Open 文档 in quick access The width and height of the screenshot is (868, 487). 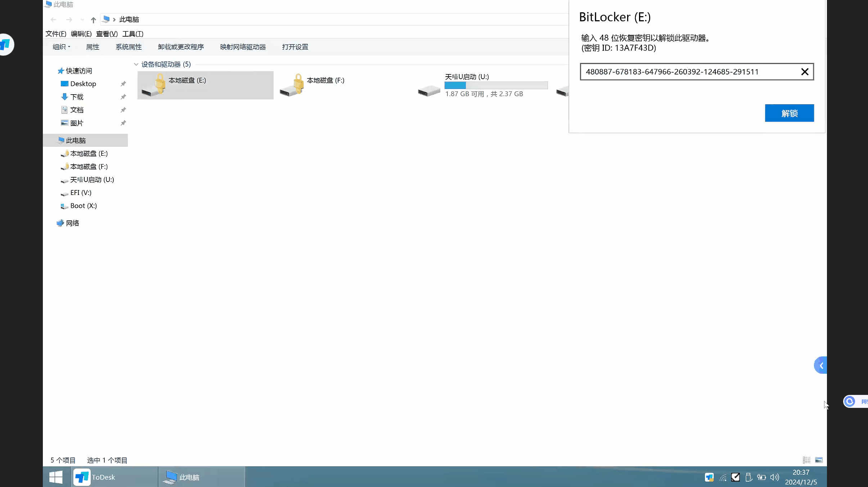coord(77,110)
